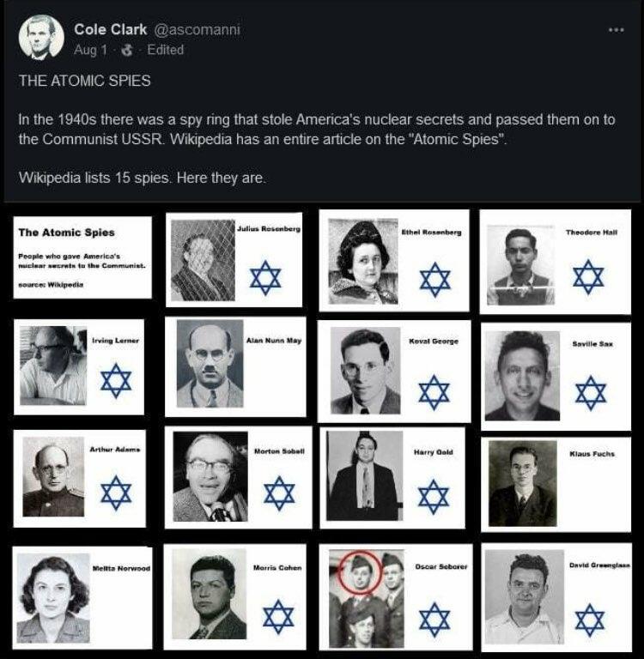Click the card captioned Saville Sax
644x659 pixels.
556,377
